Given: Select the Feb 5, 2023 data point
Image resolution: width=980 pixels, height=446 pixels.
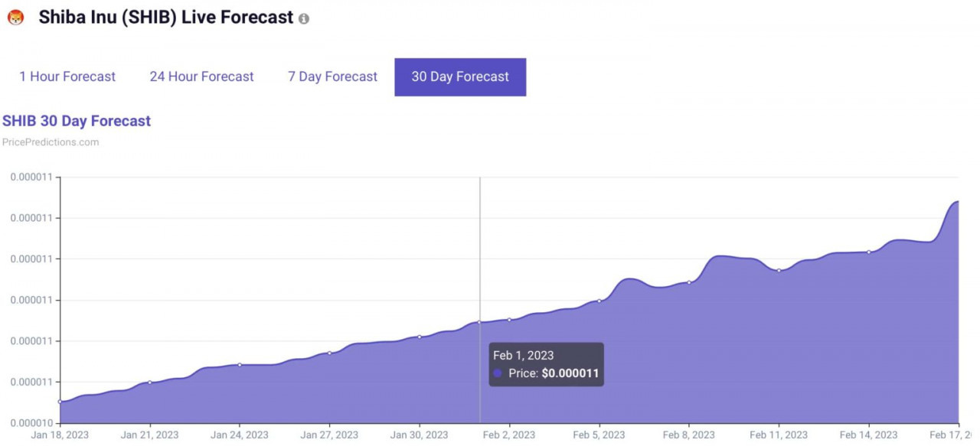Looking at the screenshot, I should click(x=599, y=301).
